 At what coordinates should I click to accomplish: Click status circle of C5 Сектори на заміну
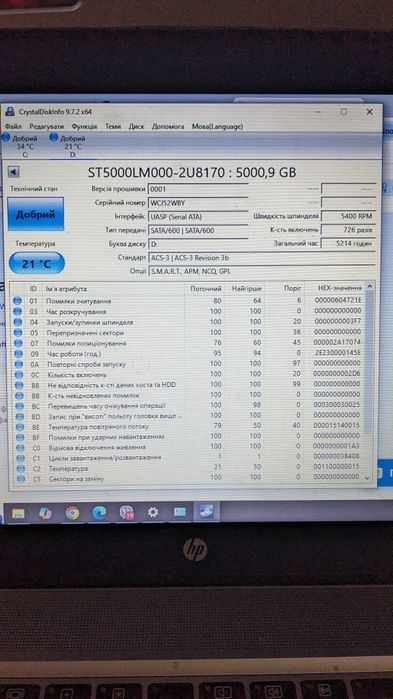[x=20, y=479]
